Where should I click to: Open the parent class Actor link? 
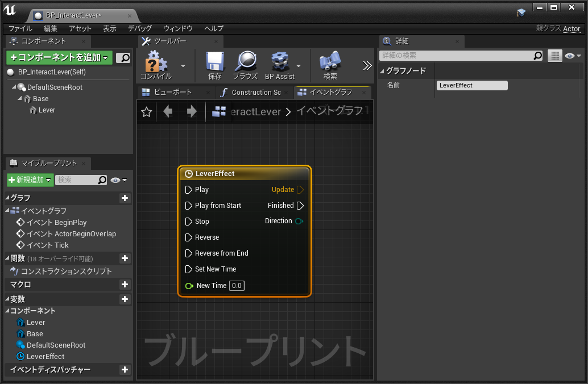click(571, 28)
